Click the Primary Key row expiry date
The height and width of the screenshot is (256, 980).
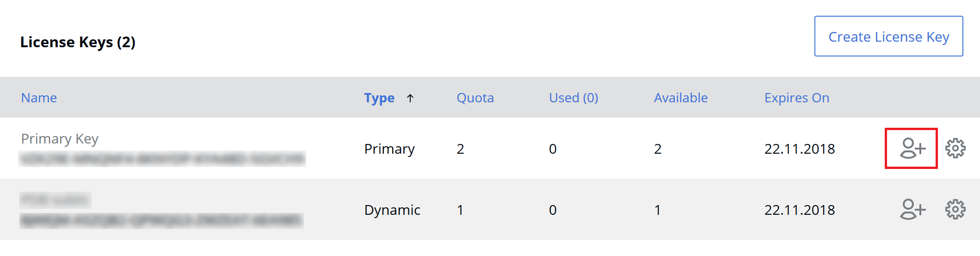(x=799, y=149)
